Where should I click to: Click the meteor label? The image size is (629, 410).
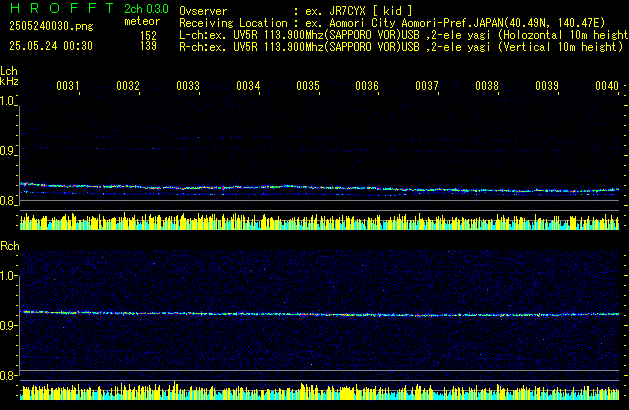[x=142, y=21]
